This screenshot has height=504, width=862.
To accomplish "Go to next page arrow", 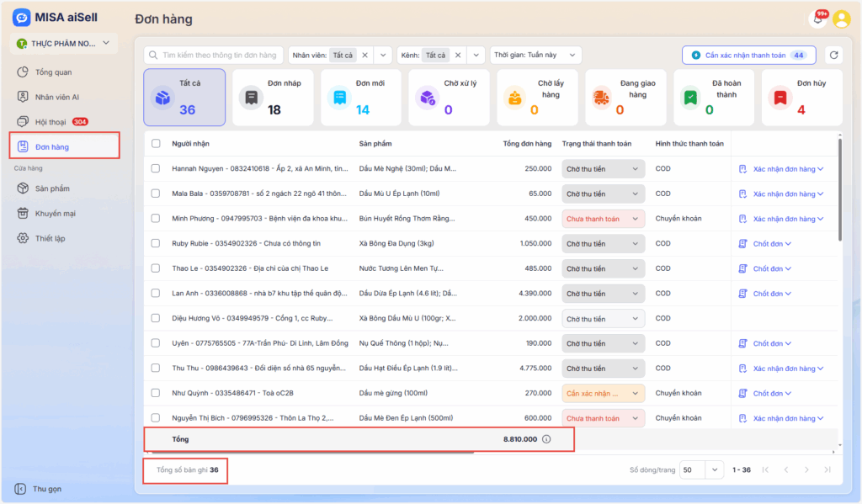I will click(x=806, y=470).
